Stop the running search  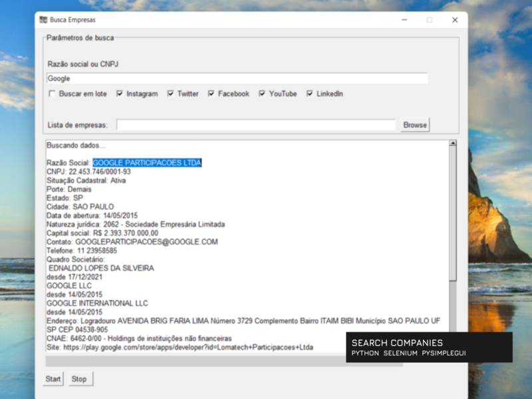pyautogui.click(x=79, y=379)
